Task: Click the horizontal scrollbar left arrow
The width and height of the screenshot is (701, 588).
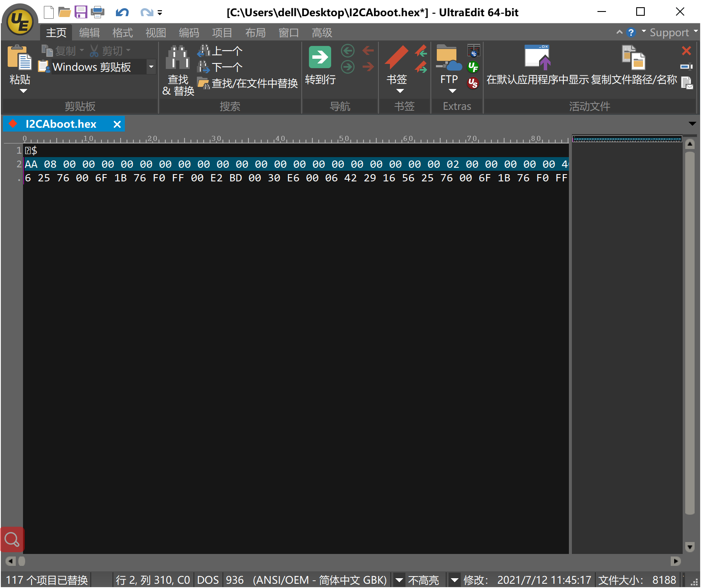Action: (x=11, y=561)
